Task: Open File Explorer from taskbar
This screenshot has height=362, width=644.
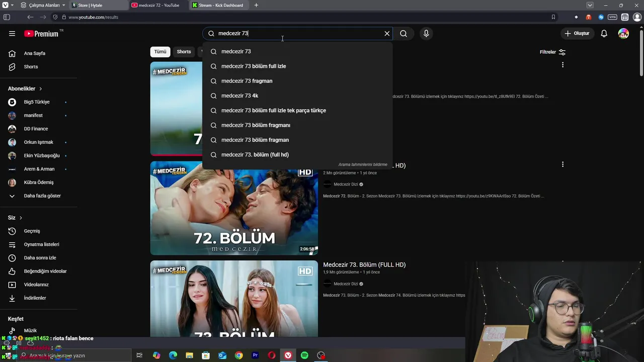Action: [189, 355]
